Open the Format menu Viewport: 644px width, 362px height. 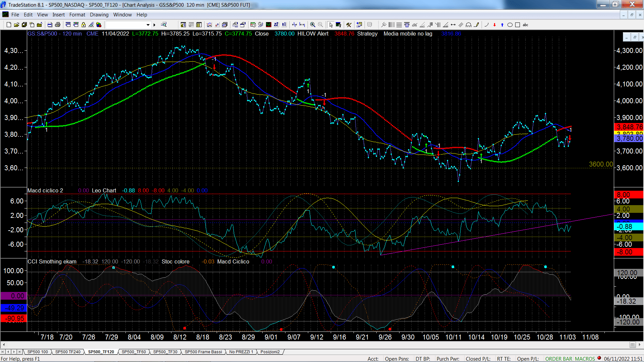pos(77,15)
